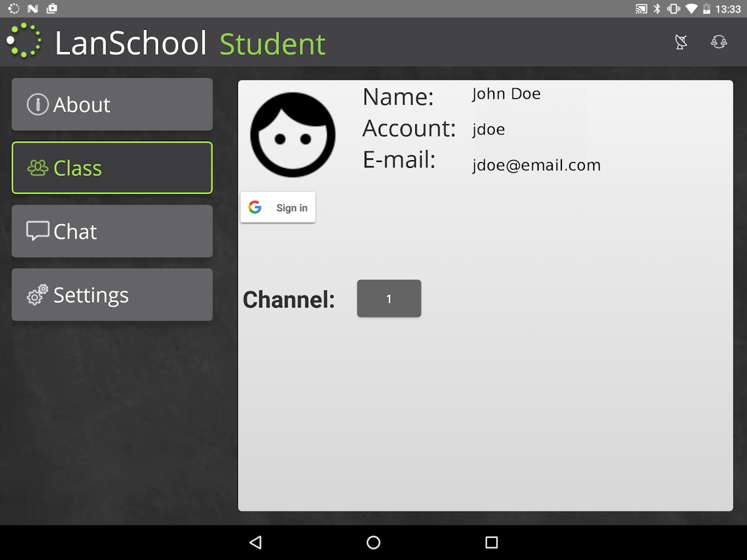Click the Wi-Fi icon in the status bar

[x=692, y=9]
